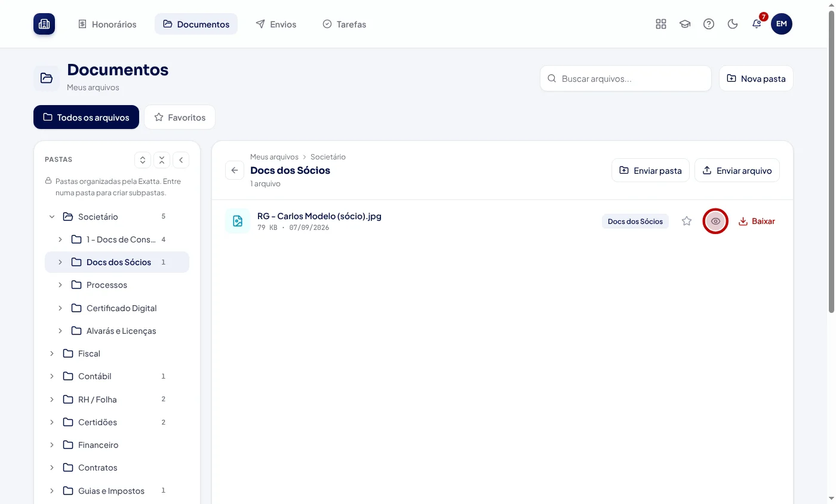The width and height of the screenshot is (836, 504).
Task: Click the Societário breadcrumb link
Action: coord(328,157)
